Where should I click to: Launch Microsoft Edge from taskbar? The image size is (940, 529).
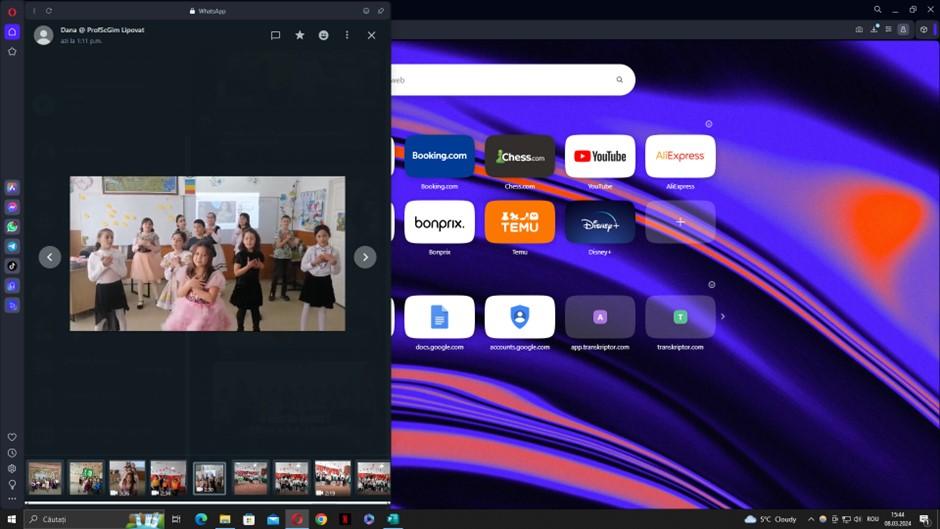[x=201, y=519]
